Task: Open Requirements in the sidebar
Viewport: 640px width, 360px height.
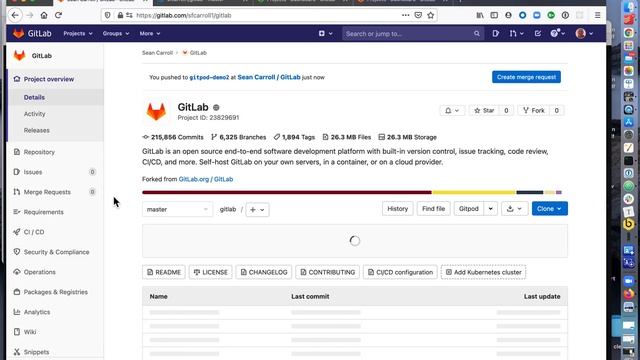Action: pyautogui.click(x=43, y=212)
